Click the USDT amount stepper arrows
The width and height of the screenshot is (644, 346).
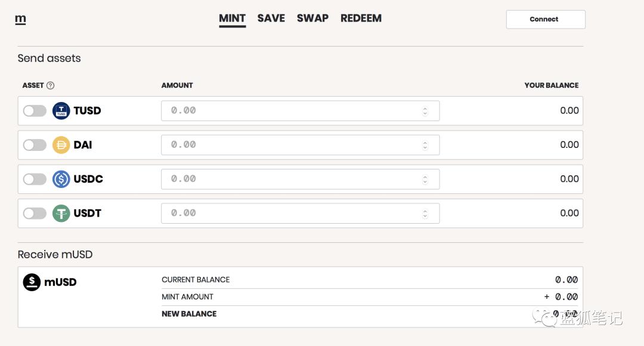(x=425, y=214)
